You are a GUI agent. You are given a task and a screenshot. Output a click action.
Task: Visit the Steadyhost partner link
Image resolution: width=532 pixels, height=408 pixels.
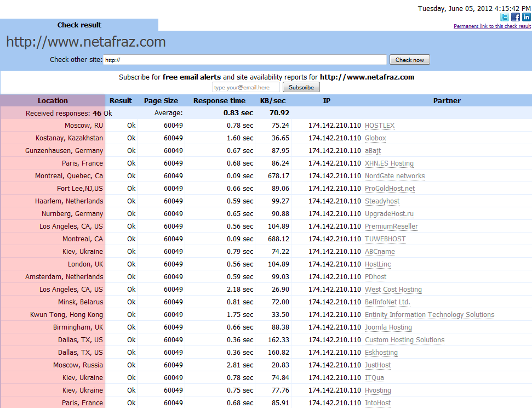tap(382, 201)
